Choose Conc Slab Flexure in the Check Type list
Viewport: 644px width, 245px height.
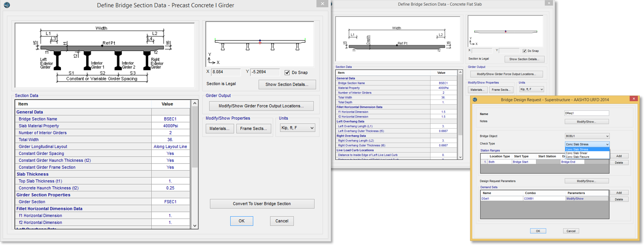pos(577,157)
